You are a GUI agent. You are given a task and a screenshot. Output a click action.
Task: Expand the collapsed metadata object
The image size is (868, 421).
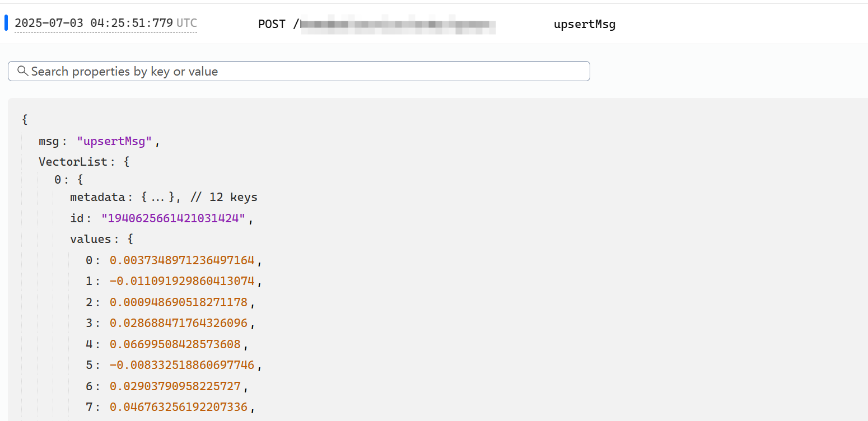coord(161,197)
